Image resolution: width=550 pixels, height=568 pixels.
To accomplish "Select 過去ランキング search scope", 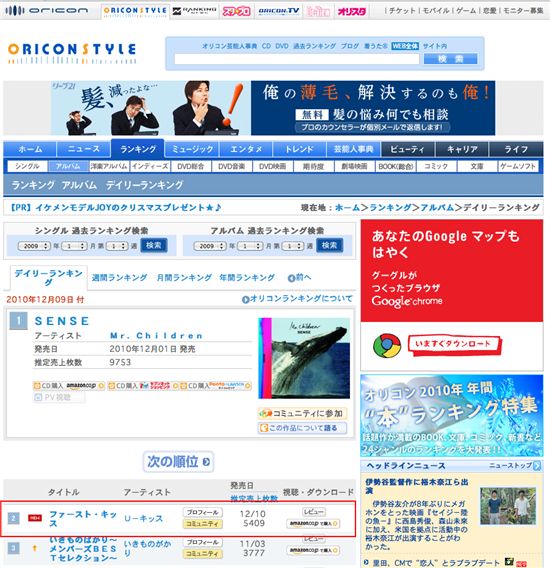I will pos(314,46).
